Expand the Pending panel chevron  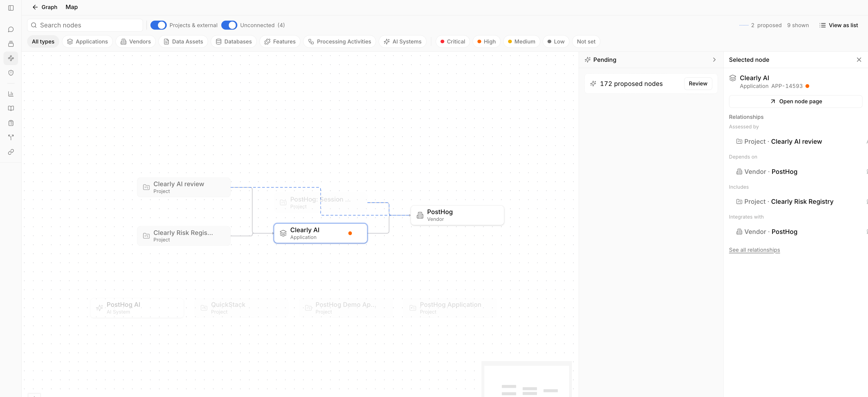point(714,60)
